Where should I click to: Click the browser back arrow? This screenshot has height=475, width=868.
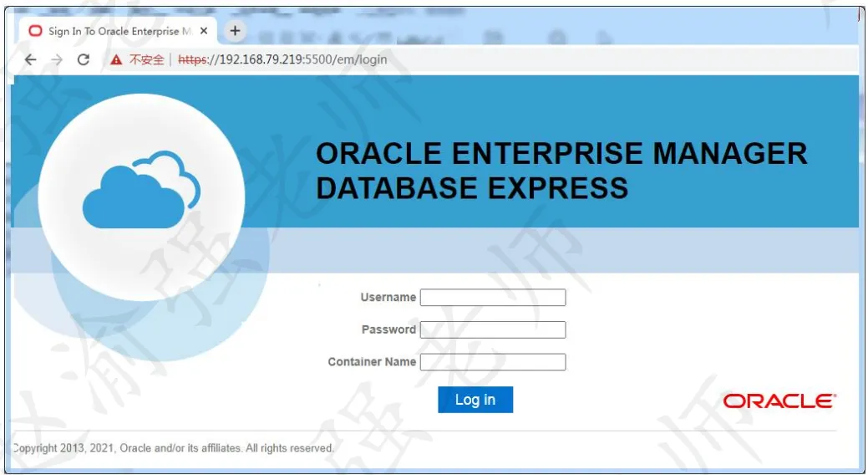(30, 59)
